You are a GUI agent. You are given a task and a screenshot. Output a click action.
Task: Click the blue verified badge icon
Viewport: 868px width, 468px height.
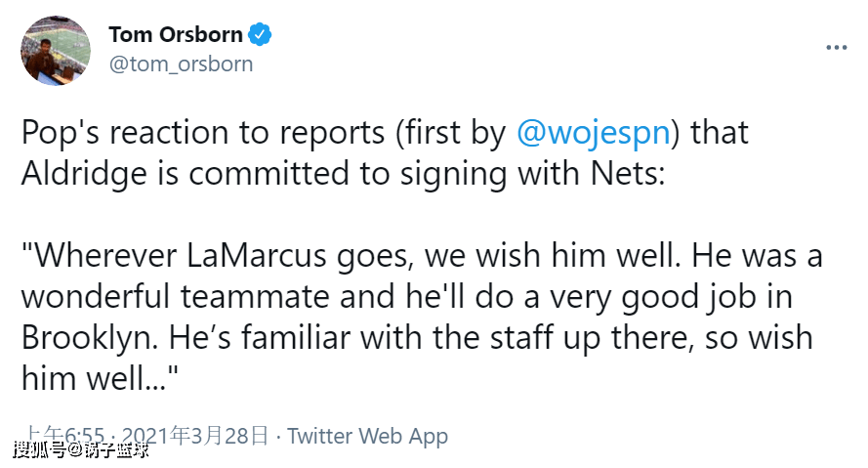click(x=259, y=34)
